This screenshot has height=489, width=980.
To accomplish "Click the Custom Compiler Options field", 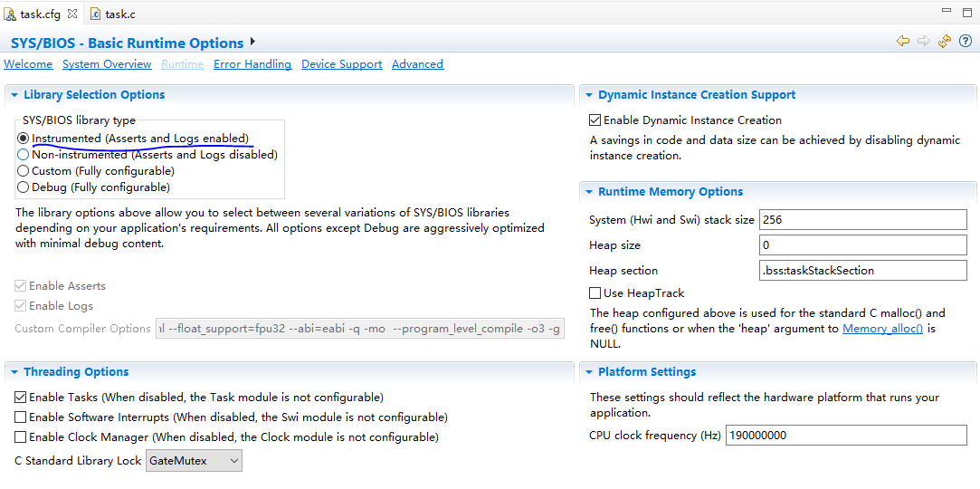I will coord(360,329).
